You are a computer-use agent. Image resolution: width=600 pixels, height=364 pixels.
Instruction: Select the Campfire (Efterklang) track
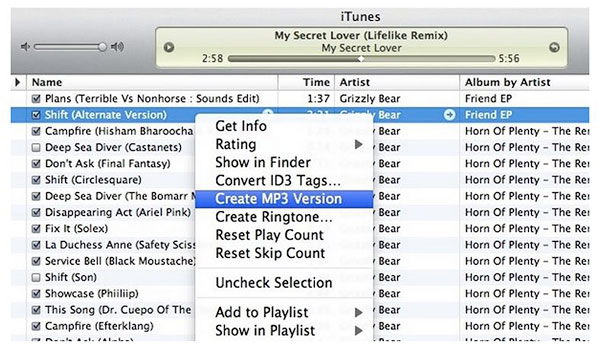(99, 326)
